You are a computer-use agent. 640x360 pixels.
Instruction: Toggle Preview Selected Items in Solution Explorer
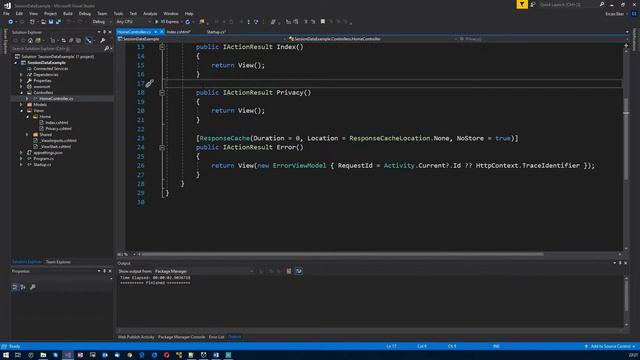click(89, 40)
